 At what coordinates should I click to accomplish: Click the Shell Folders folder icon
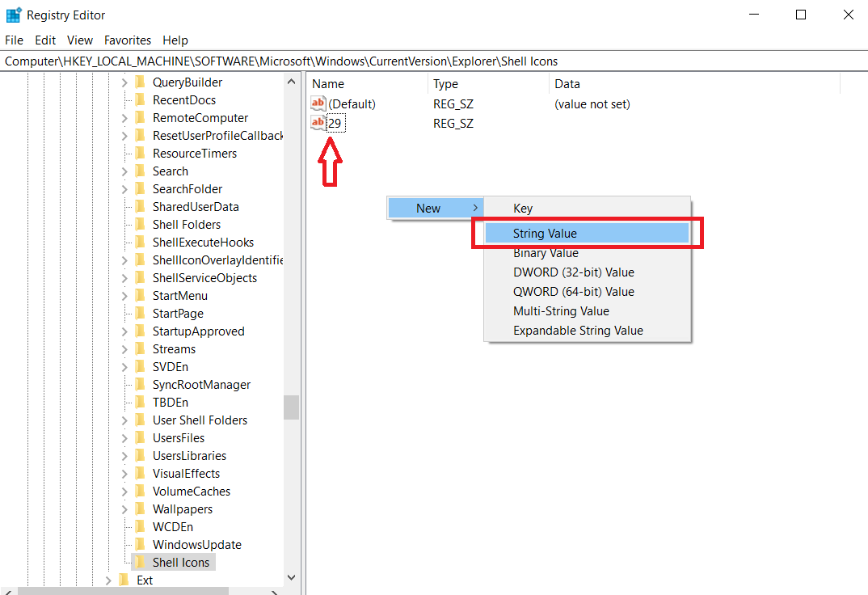tap(140, 224)
